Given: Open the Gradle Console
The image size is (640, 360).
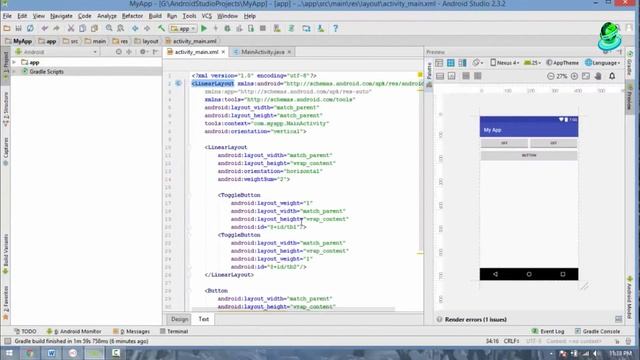Looking at the screenshot, I should [598, 331].
